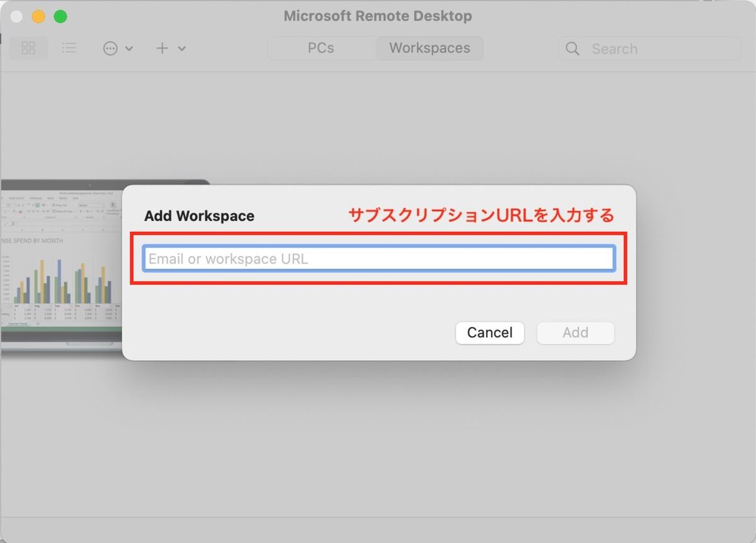Switch to list view icon

pyautogui.click(x=69, y=49)
